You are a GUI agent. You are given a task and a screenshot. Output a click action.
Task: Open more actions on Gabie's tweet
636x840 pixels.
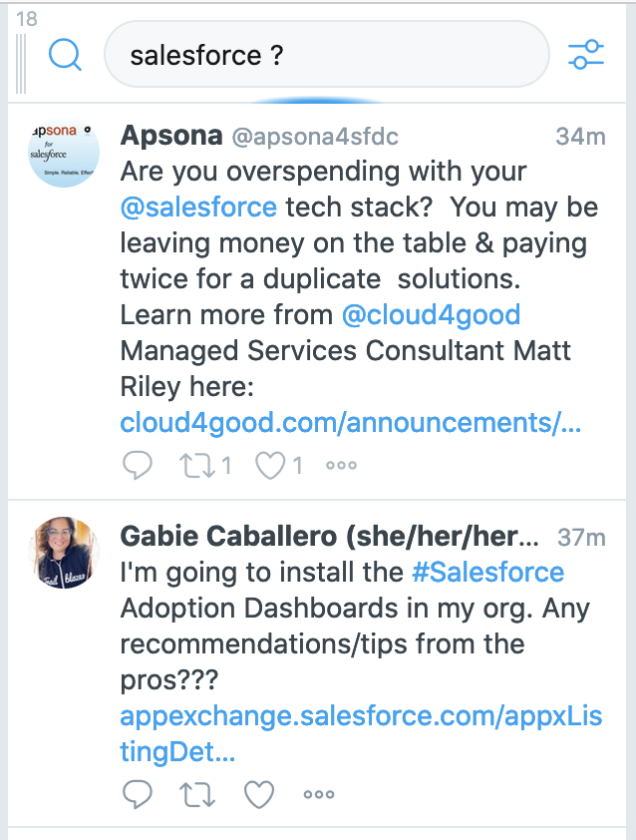318,794
